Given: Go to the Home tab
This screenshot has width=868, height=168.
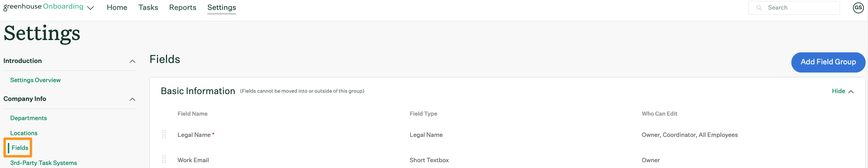Looking at the screenshot, I should 117,8.
